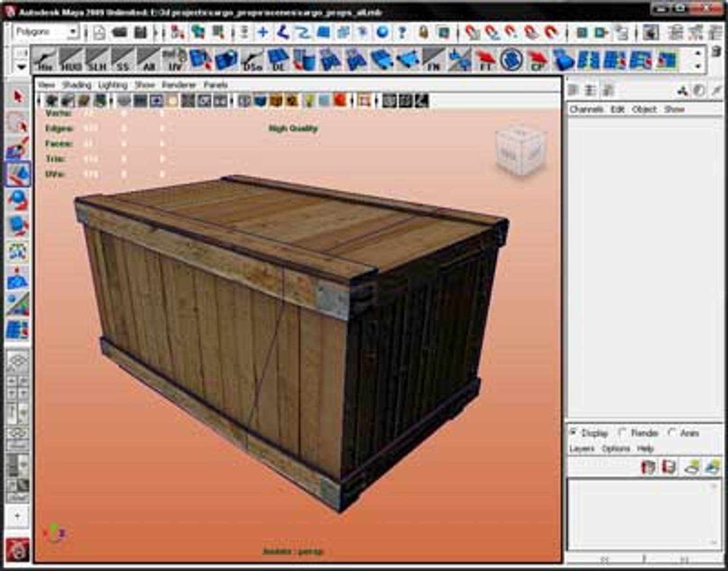The height and width of the screenshot is (571, 728).
Task: Select the Anim layer radio button
Action: pos(671,432)
